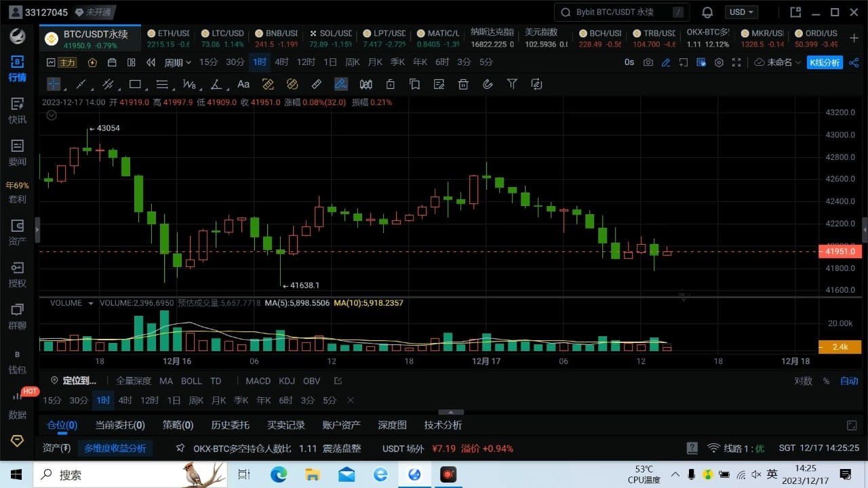Open chart settings via the gear icon
The image size is (868, 488).
[719, 62]
